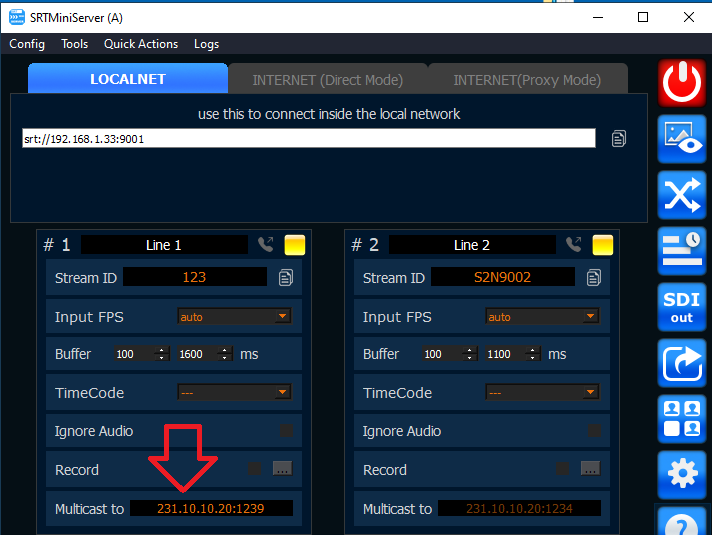
Task: Open the Tools menu
Action: (74, 44)
